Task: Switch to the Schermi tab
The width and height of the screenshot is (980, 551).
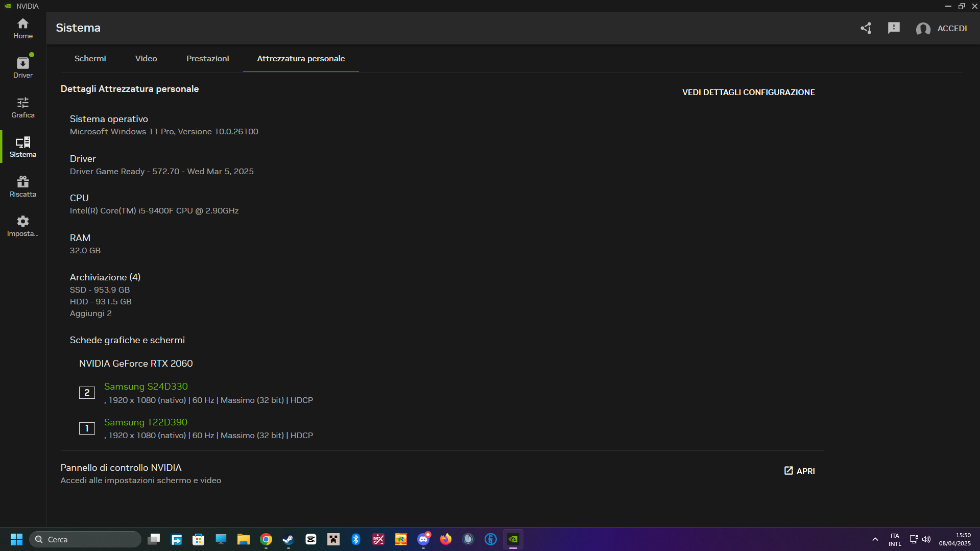Action: coord(90,59)
